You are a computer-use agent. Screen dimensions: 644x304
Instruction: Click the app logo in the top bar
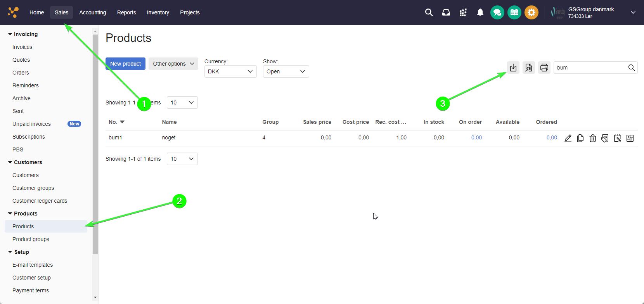point(13,12)
